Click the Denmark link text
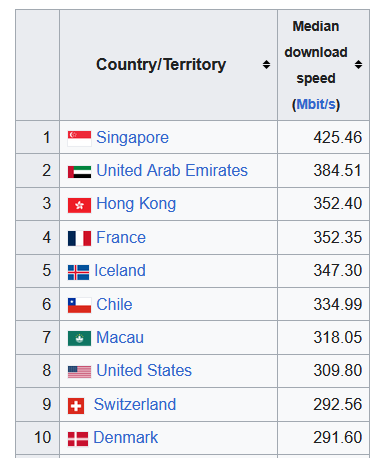The height and width of the screenshot is (458, 382). pos(125,437)
